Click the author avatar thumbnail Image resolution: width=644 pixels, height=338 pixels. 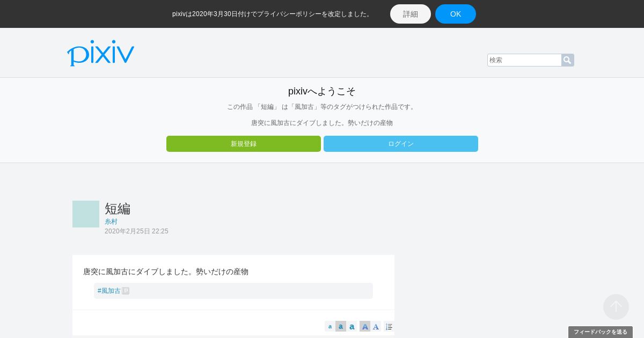tap(86, 214)
